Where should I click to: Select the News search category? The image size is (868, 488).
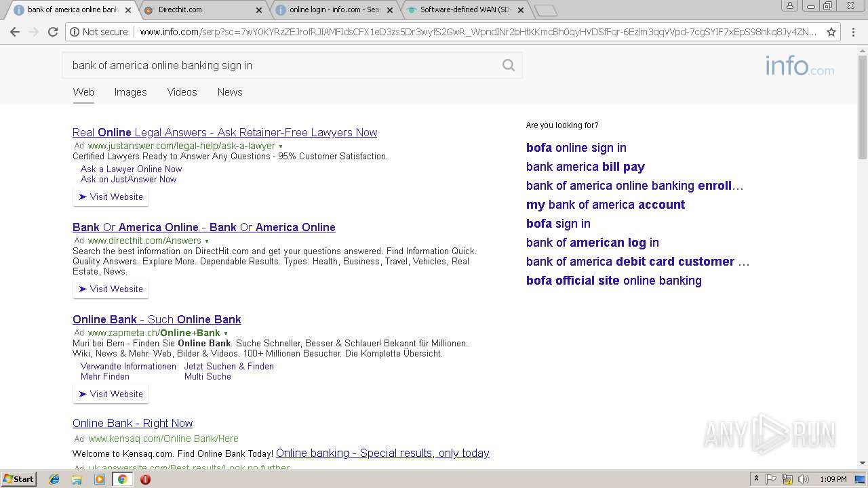tap(230, 92)
